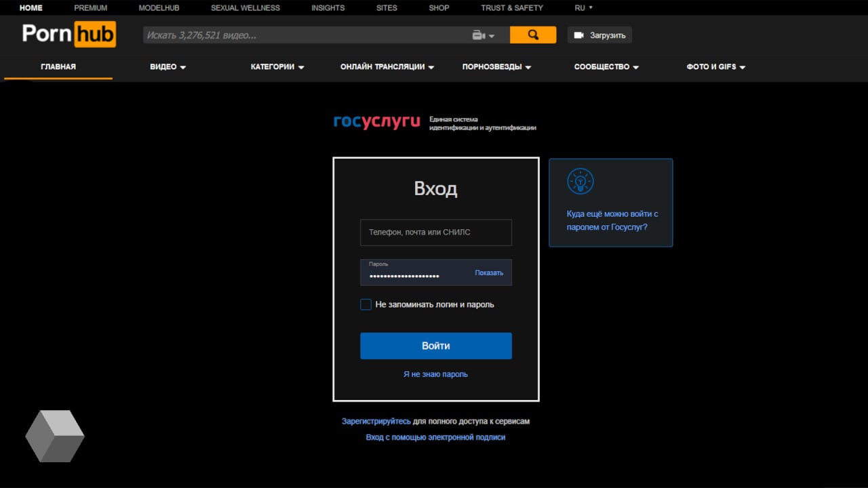Click the Загрузить upload button
868x488 pixels.
pos(599,35)
